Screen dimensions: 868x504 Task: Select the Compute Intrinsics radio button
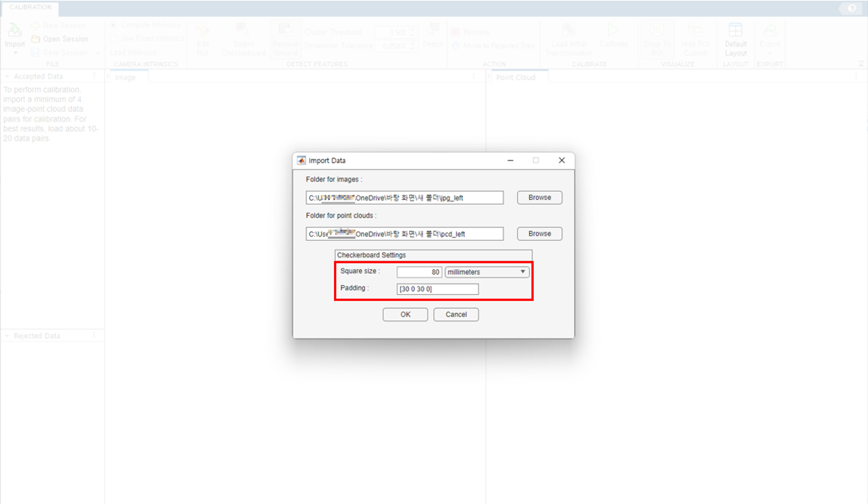(114, 25)
